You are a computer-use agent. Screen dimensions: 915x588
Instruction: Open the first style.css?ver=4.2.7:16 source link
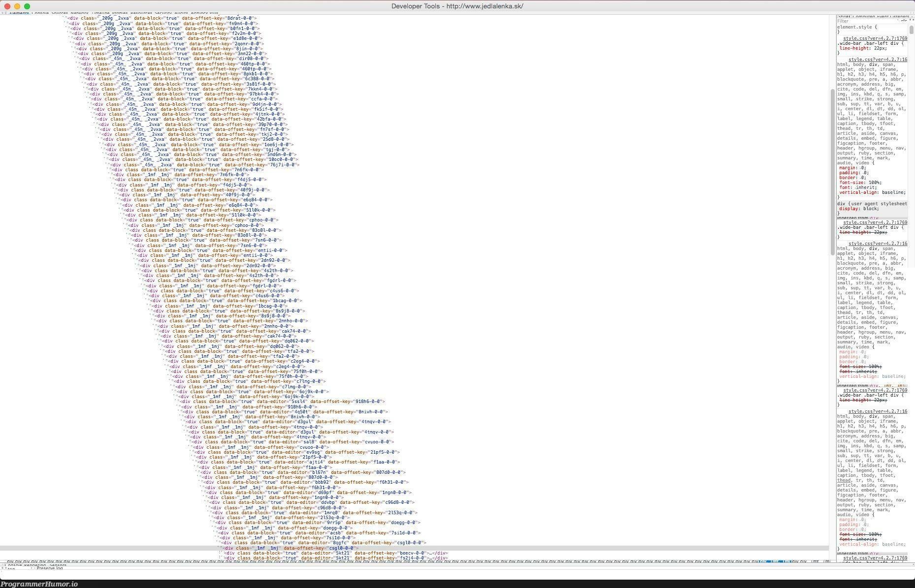point(878,60)
